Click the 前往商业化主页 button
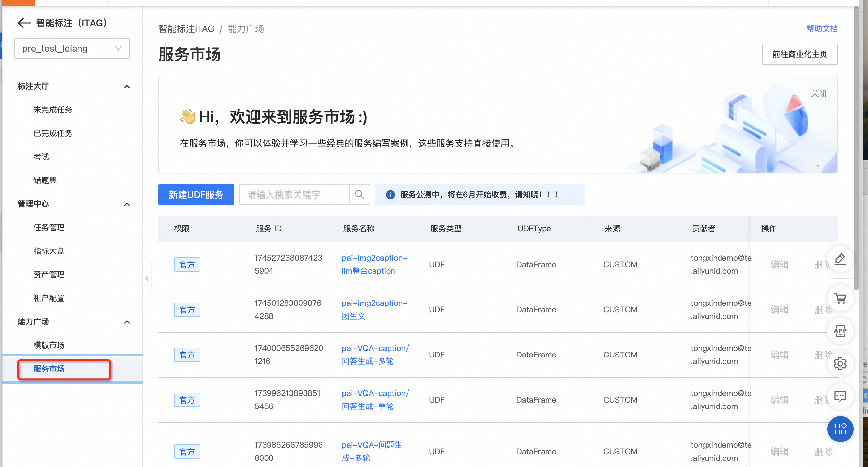This screenshot has width=868, height=467. click(800, 54)
